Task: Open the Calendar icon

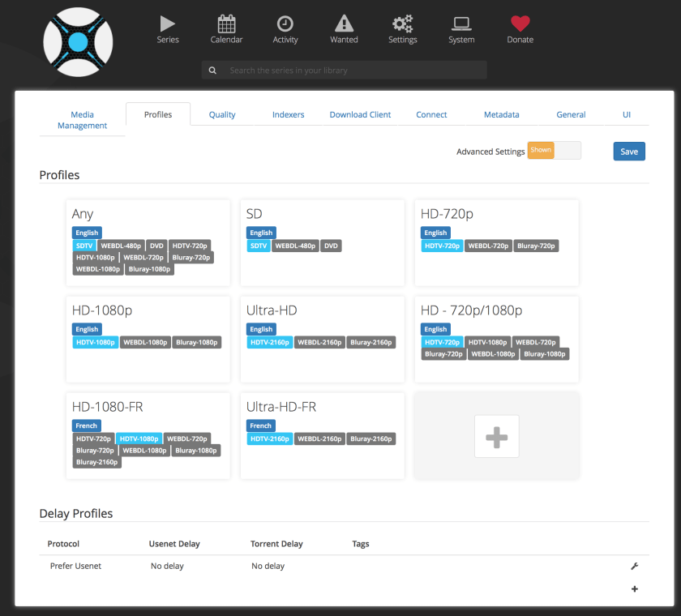Action: coord(227,24)
